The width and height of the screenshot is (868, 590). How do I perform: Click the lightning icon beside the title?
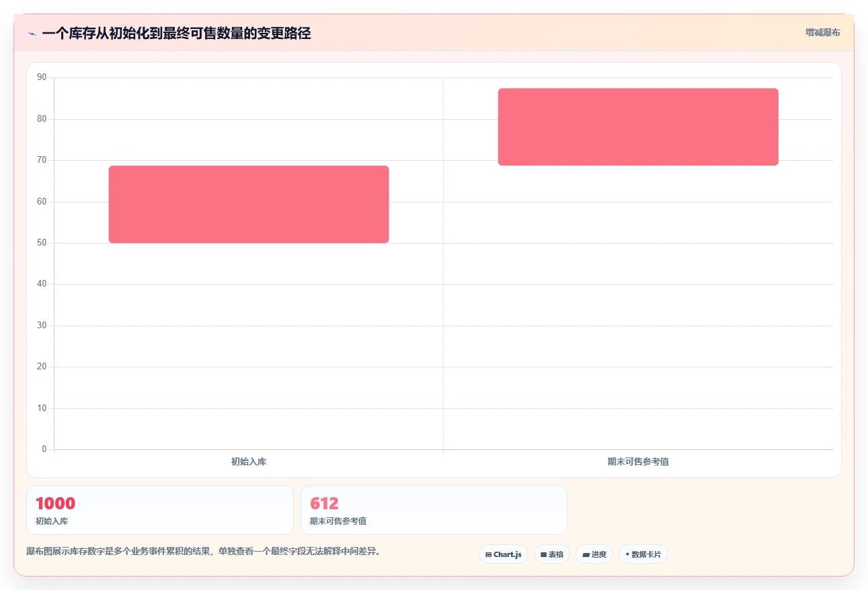[x=32, y=34]
